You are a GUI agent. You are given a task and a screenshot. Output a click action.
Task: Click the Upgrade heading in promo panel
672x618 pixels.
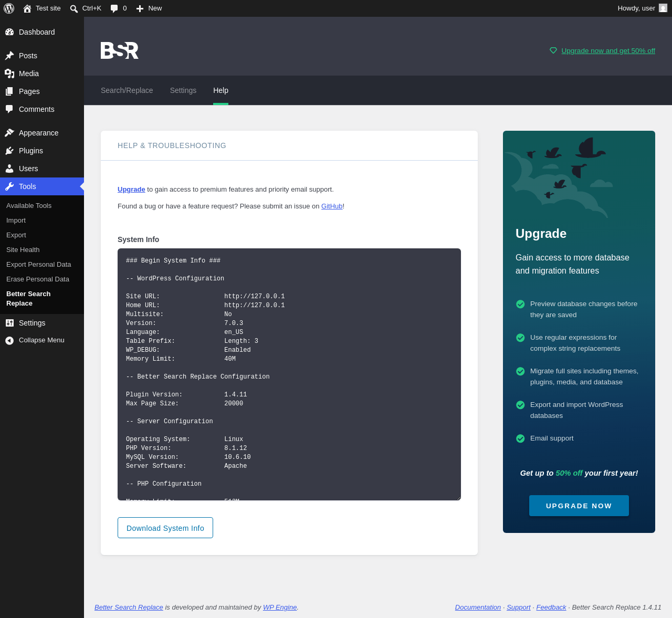coord(541,234)
